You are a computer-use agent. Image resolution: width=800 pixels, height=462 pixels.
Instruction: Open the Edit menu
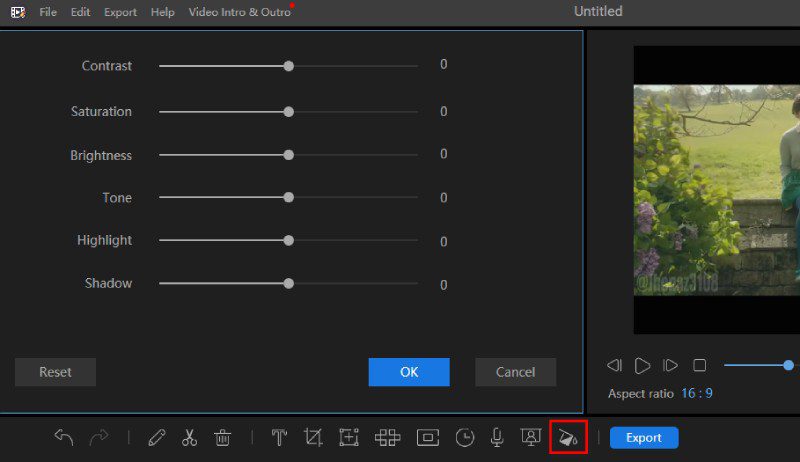pos(80,12)
